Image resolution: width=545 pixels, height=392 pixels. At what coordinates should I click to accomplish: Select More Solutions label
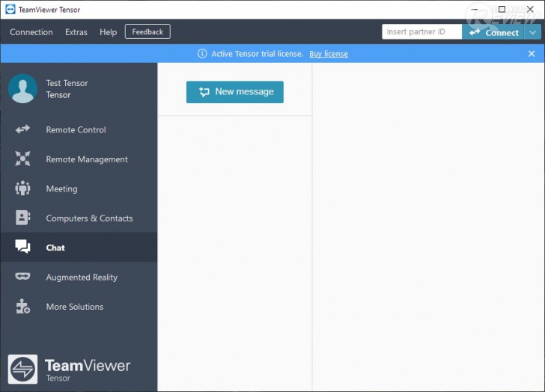click(75, 307)
